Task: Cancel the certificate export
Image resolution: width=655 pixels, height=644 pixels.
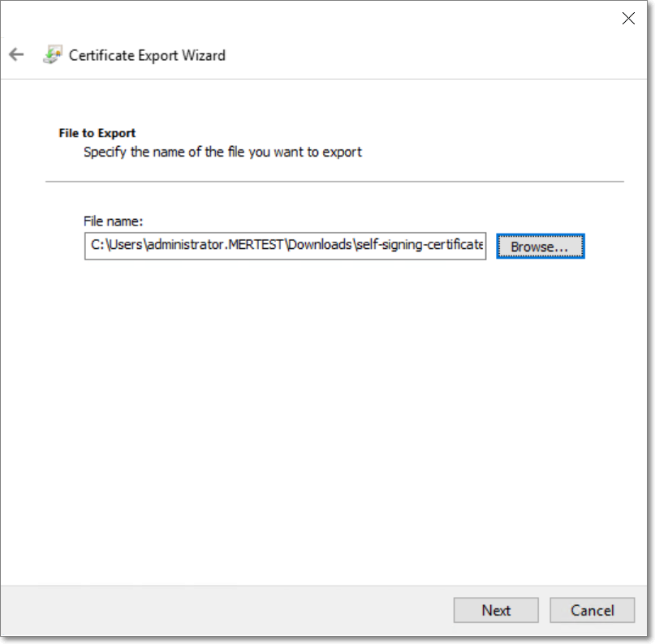Action: point(592,611)
